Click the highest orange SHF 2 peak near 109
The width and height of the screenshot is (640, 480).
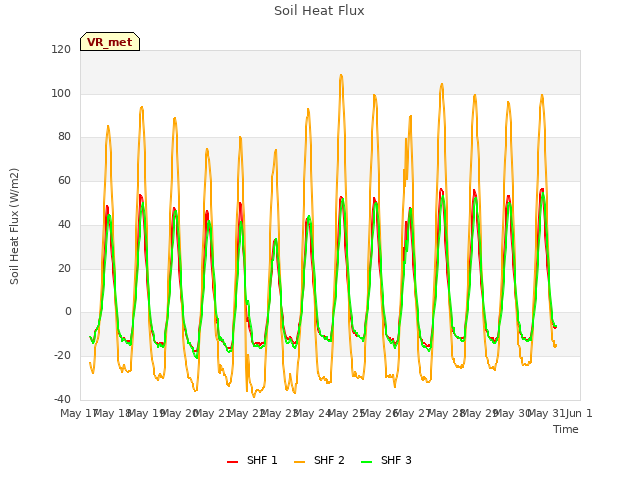point(341,75)
